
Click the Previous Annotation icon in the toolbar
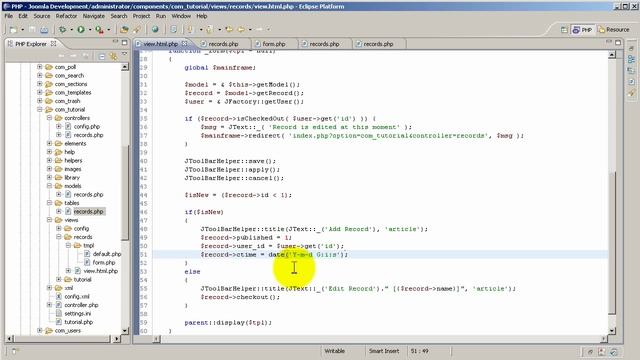point(209,29)
